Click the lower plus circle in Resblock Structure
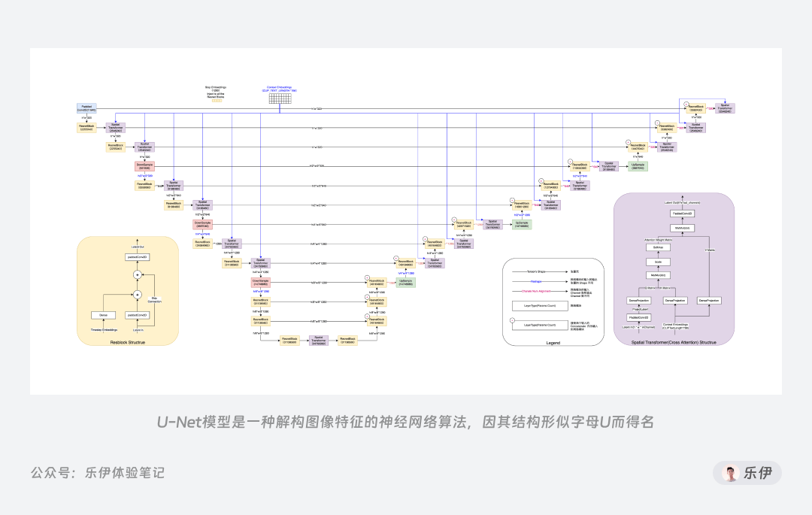The width and height of the screenshot is (812, 515). click(x=138, y=295)
